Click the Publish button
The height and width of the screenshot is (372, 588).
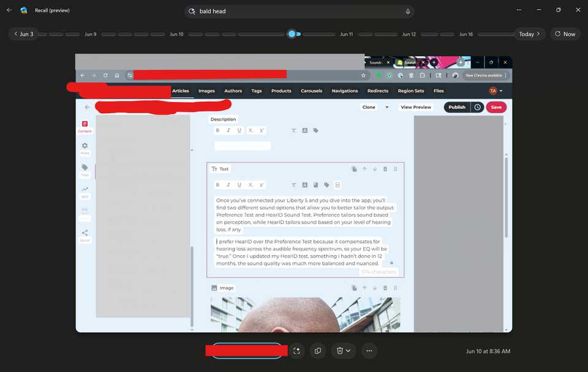(x=456, y=106)
